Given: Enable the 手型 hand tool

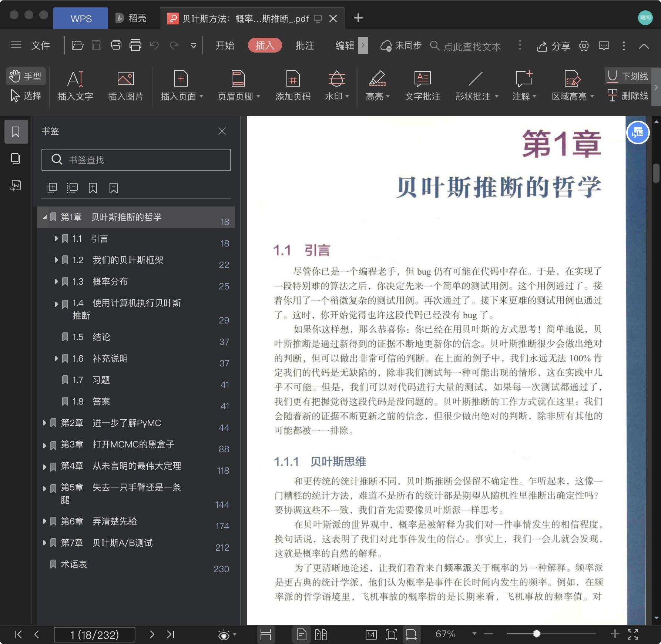Looking at the screenshot, I should (26, 76).
